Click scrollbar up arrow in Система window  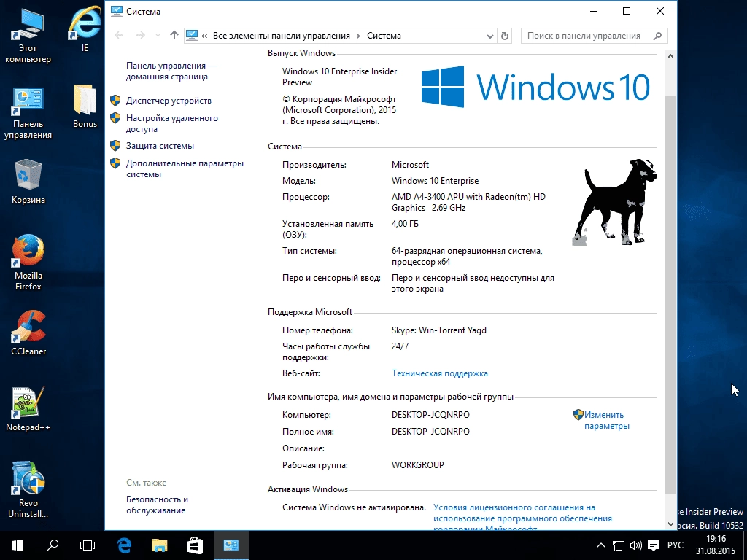coord(671,56)
